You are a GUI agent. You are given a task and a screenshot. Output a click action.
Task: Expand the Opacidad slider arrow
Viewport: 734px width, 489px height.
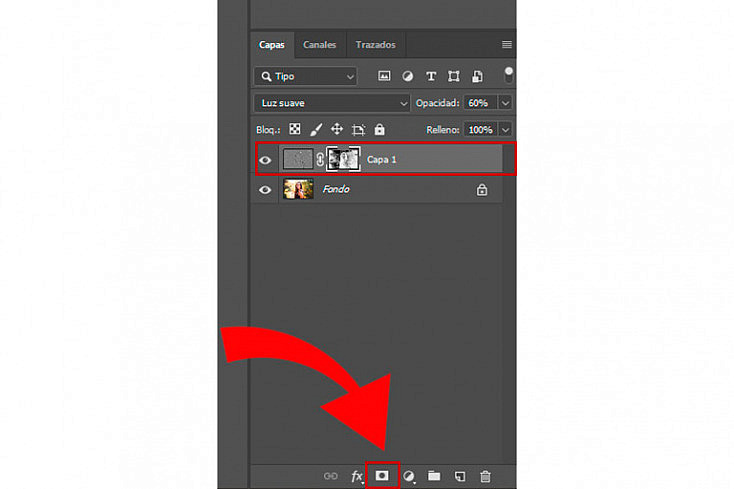click(x=505, y=103)
